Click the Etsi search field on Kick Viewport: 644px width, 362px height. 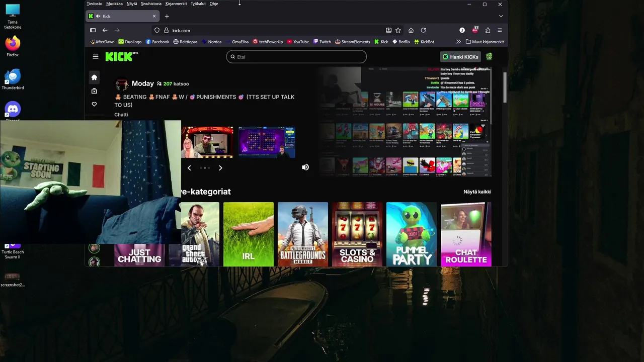pyautogui.click(x=296, y=57)
